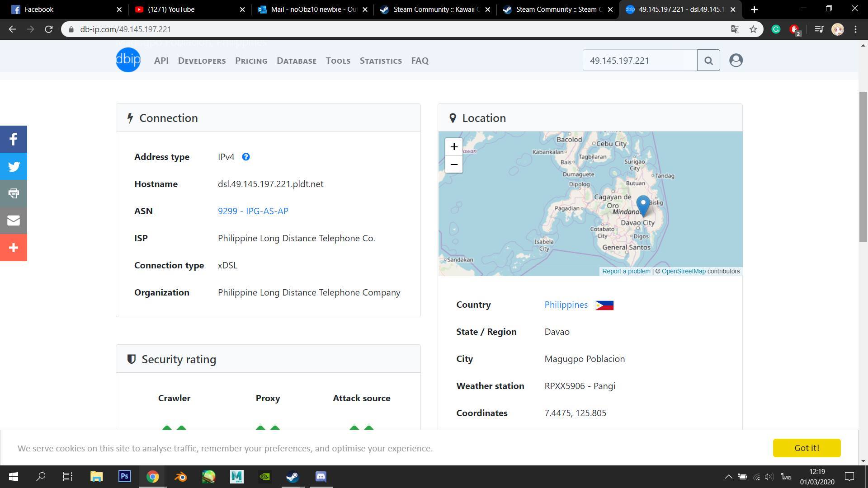Click the plus more-sharing sidebar icon
The image size is (868, 488).
tap(14, 248)
